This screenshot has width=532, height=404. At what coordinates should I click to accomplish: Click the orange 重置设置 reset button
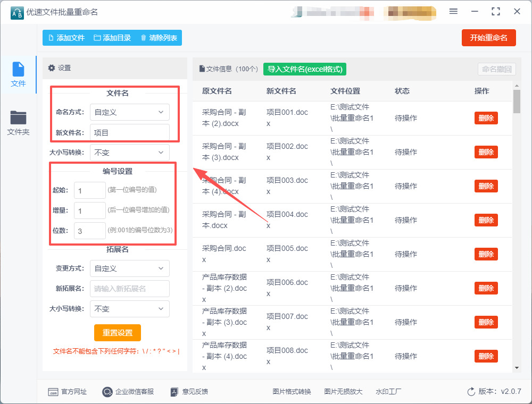(x=118, y=333)
